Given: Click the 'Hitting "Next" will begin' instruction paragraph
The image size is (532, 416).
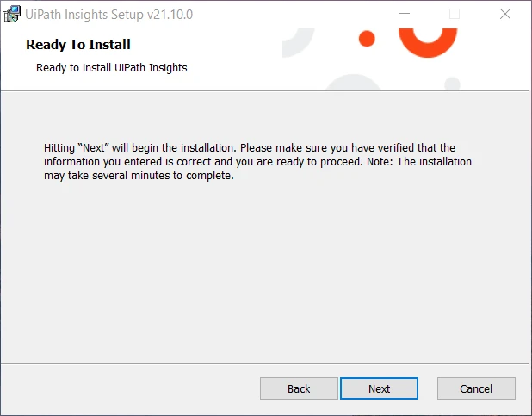Looking at the screenshot, I should click(257, 162).
